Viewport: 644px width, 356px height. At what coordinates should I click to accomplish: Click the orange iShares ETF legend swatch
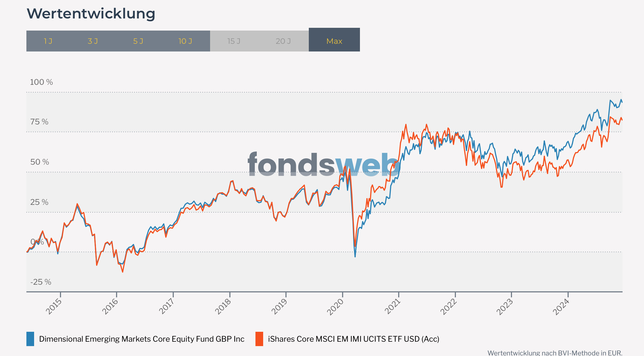(x=259, y=339)
